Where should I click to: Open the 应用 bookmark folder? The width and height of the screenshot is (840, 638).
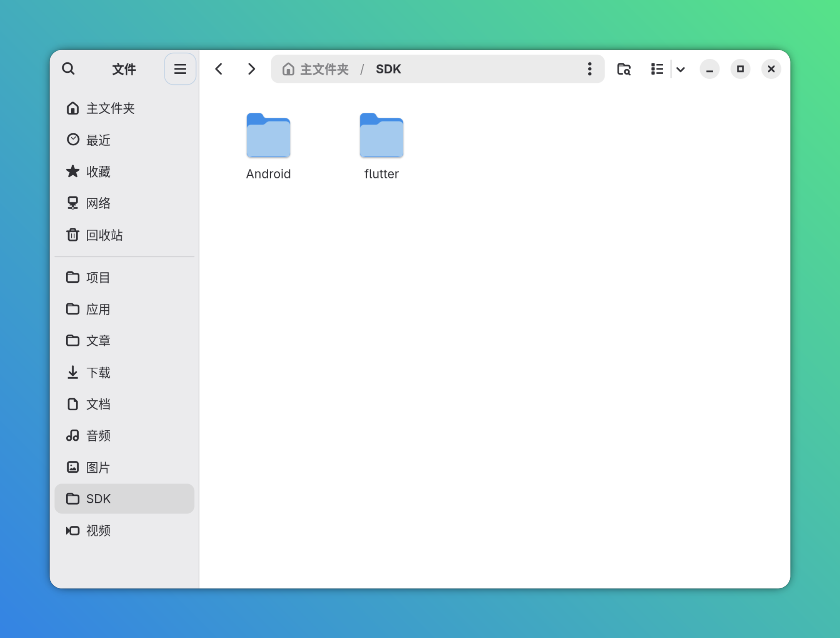pos(124,309)
